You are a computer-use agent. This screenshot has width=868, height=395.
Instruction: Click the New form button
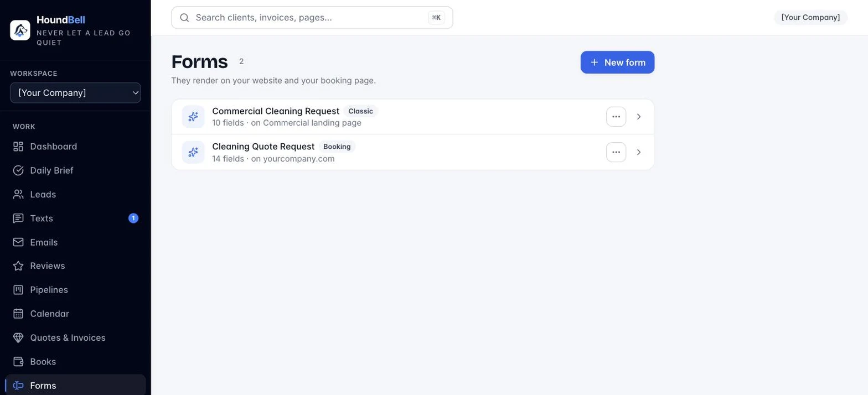617,63
